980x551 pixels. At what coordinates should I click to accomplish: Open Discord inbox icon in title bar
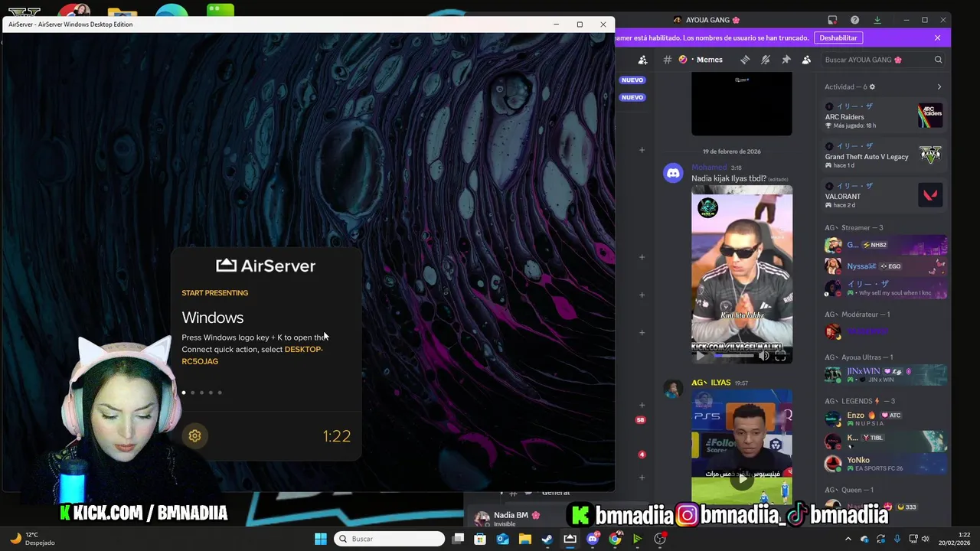832,20
